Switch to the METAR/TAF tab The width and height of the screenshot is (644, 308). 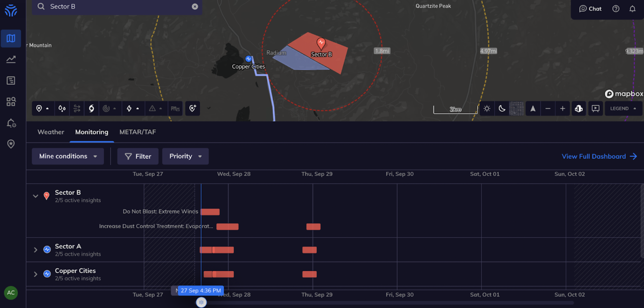pyautogui.click(x=137, y=132)
